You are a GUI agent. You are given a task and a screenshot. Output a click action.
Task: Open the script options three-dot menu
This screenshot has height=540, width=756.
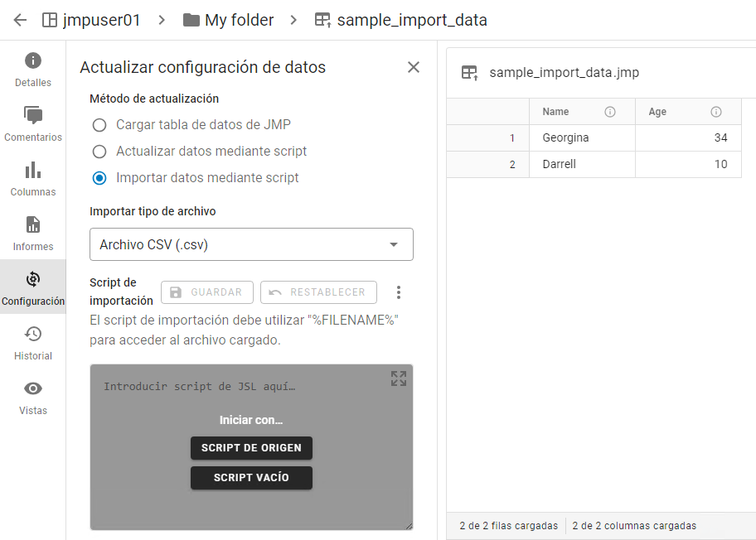(399, 292)
